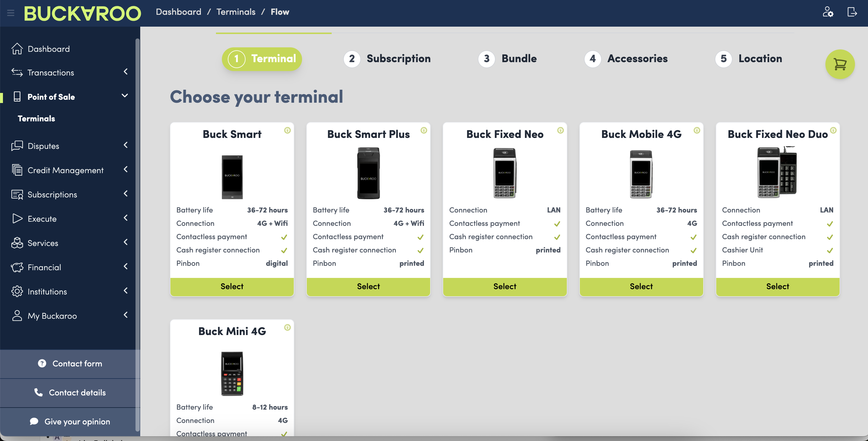Click the Buck Mini 4G product image
Screen dimensions: 868x441
[x=232, y=374]
